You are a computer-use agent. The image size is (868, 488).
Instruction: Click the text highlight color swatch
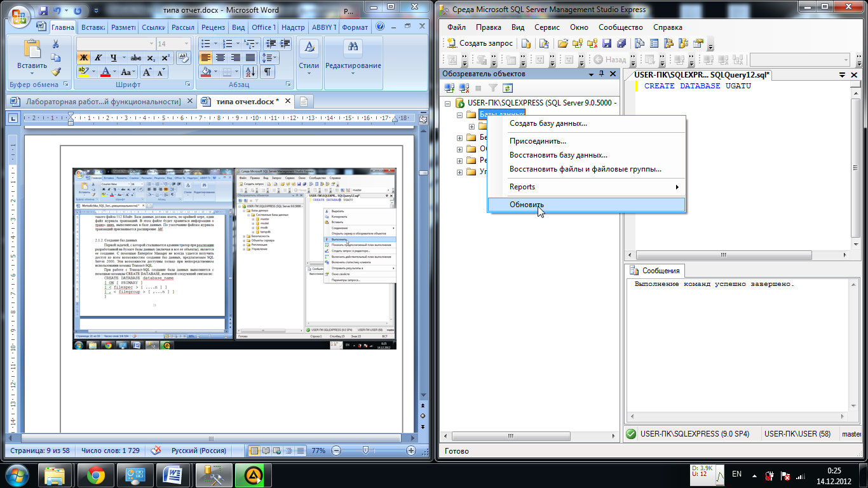tap(83, 72)
